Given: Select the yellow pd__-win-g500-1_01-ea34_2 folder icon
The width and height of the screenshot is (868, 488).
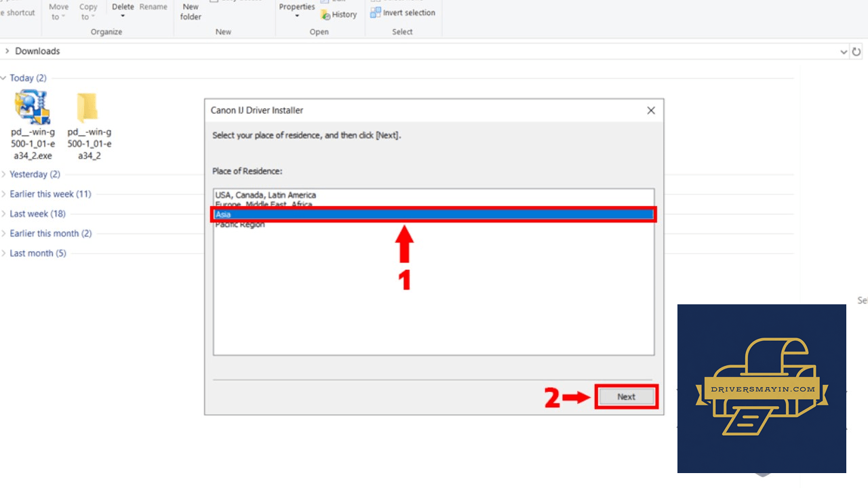Looking at the screenshot, I should (x=87, y=107).
